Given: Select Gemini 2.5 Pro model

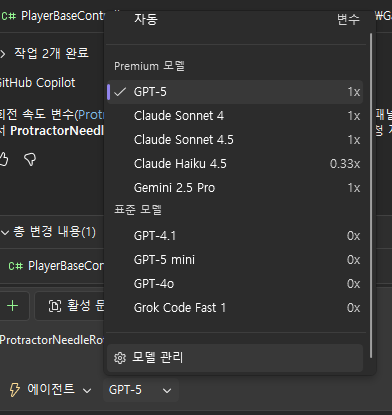Looking at the screenshot, I should [x=235, y=188].
